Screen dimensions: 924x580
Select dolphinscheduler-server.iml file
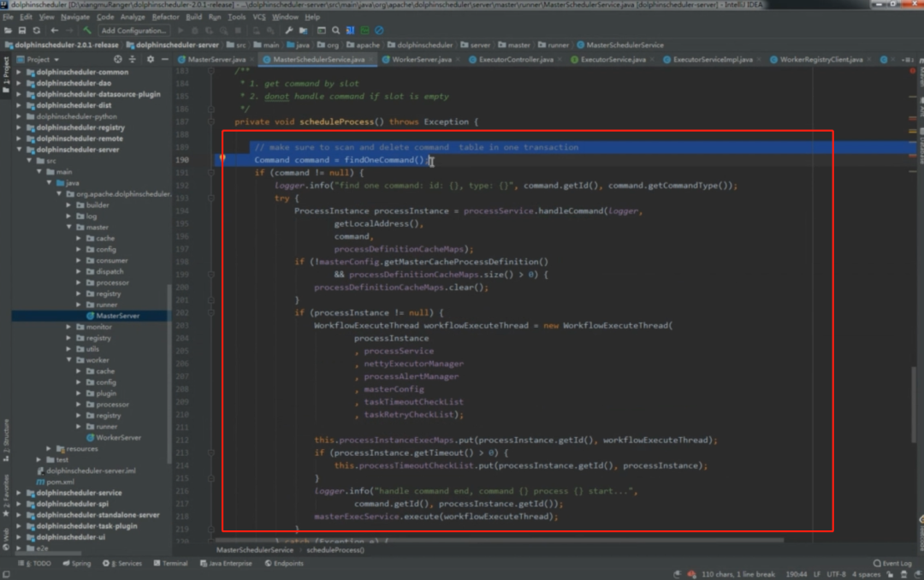(x=86, y=471)
